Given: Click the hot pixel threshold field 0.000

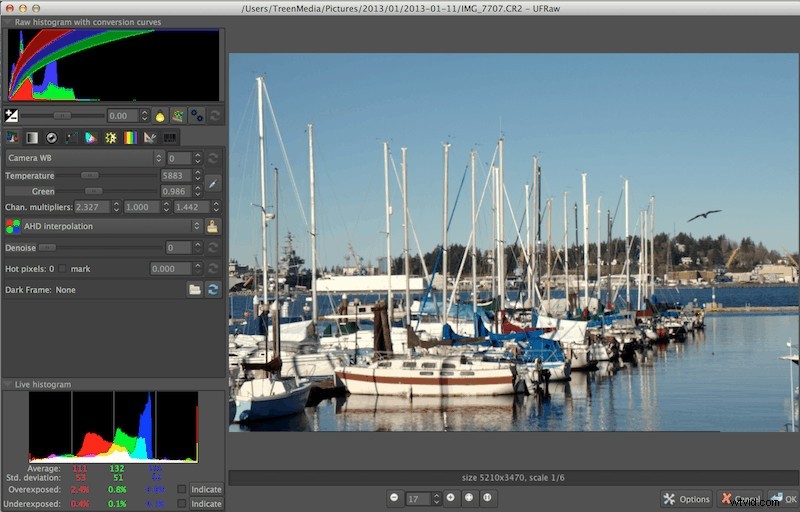Looking at the screenshot, I should [x=171, y=269].
